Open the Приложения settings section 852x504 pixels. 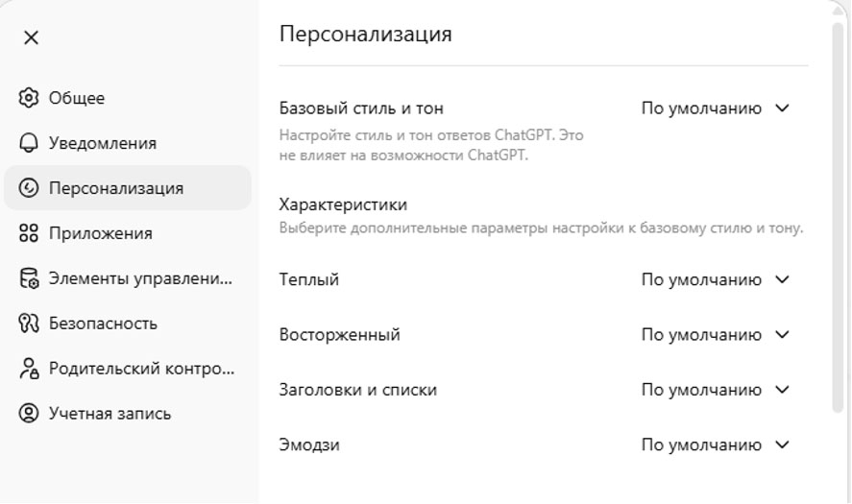(101, 233)
